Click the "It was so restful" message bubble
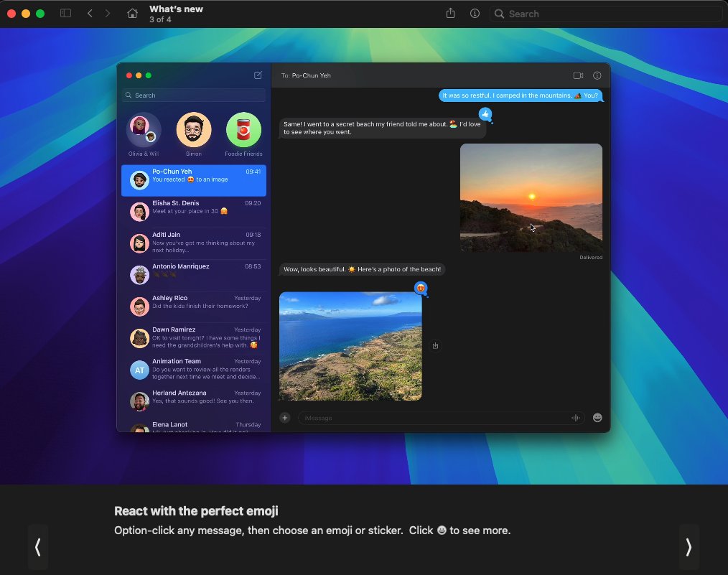The height and width of the screenshot is (575, 728). coord(521,95)
